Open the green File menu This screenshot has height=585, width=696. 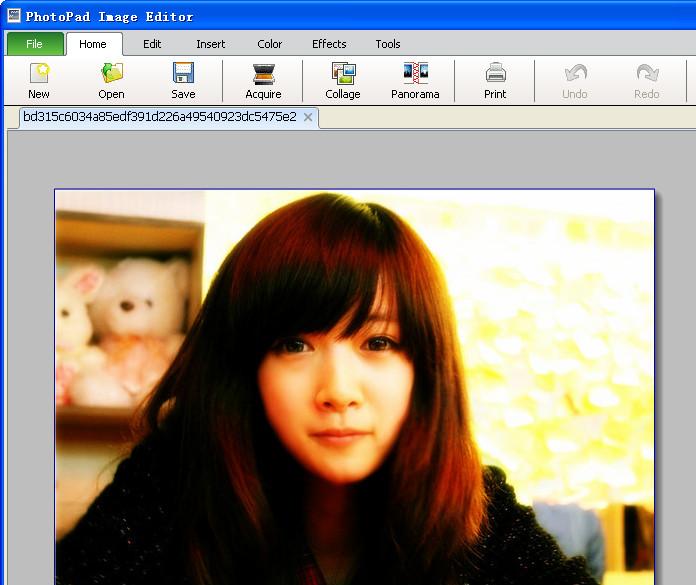point(34,44)
